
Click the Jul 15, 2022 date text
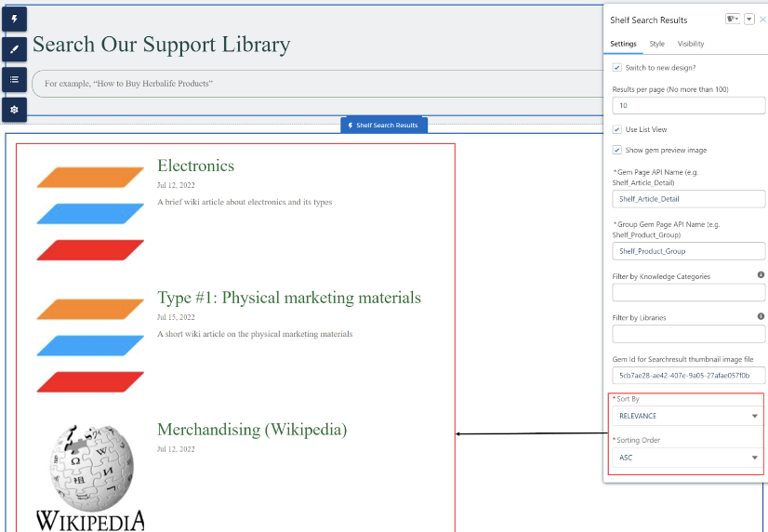click(x=176, y=317)
